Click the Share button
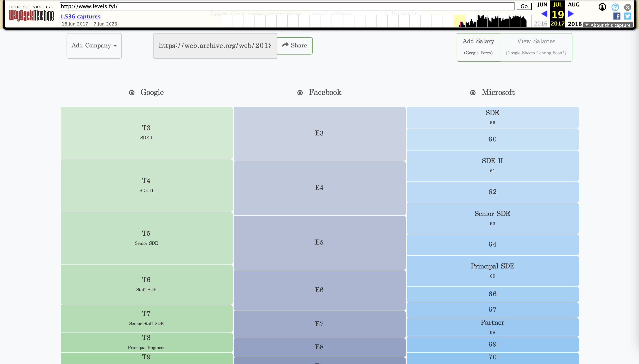The height and width of the screenshot is (364, 639). click(x=295, y=46)
